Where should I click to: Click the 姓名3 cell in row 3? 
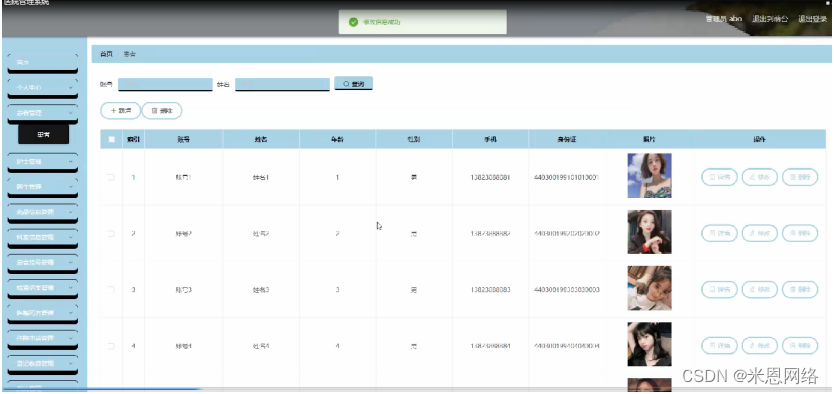point(261,290)
